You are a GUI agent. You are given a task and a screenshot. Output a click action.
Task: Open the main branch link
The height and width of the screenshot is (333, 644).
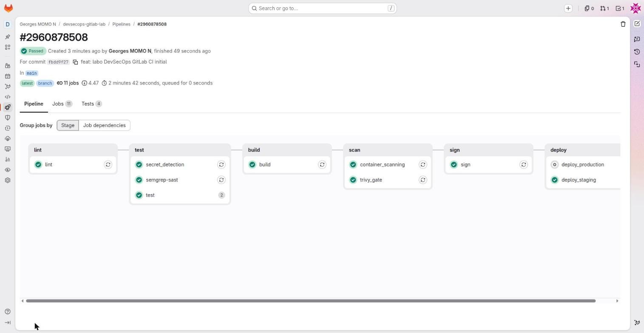[x=31, y=73]
